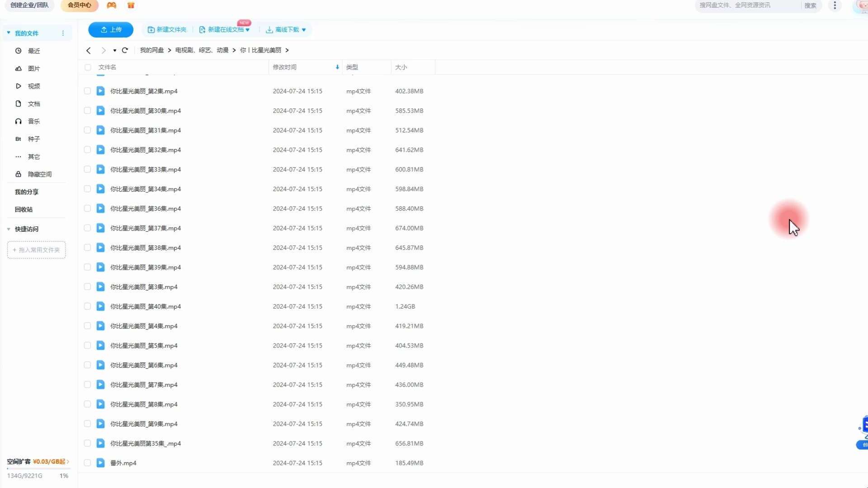868x488 pixels.
Task: Click video file icon of 第2集.mp4
Action: (x=100, y=91)
